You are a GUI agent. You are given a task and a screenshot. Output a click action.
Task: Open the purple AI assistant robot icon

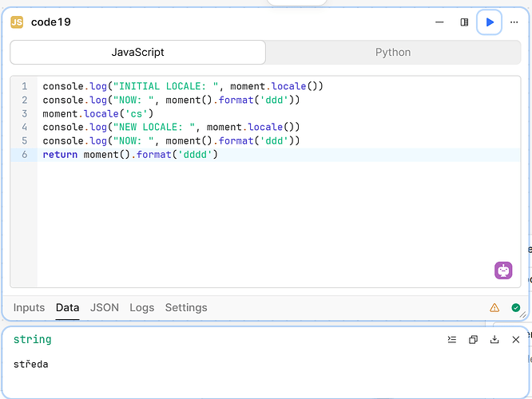503,271
